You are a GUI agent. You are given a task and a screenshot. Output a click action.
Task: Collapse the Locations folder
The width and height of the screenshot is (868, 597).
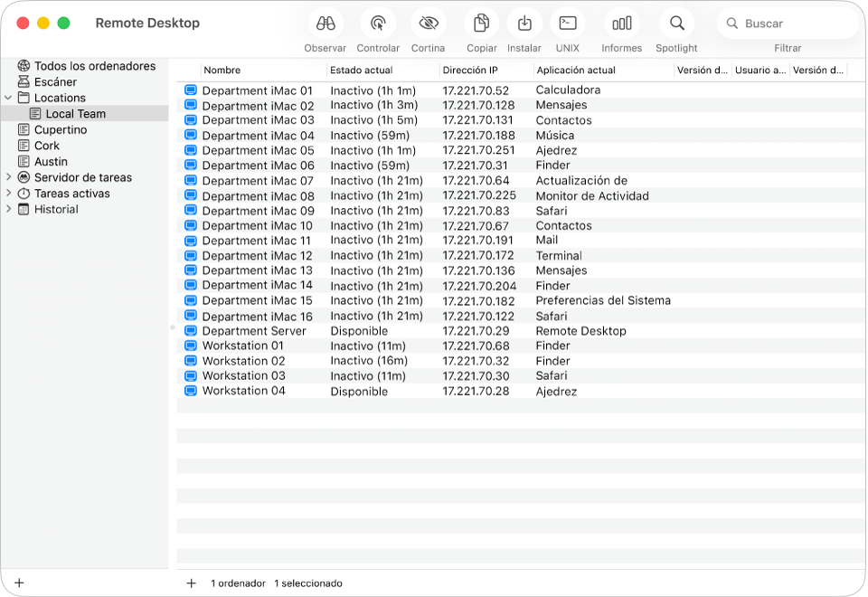[10, 97]
